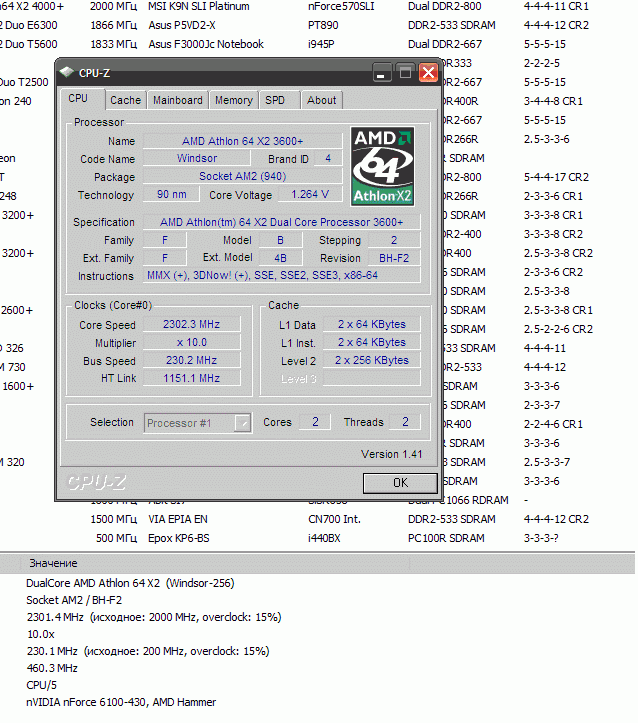638x723 pixels.
Task: Click the CPU/5 value line
Action: click(41, 685)
